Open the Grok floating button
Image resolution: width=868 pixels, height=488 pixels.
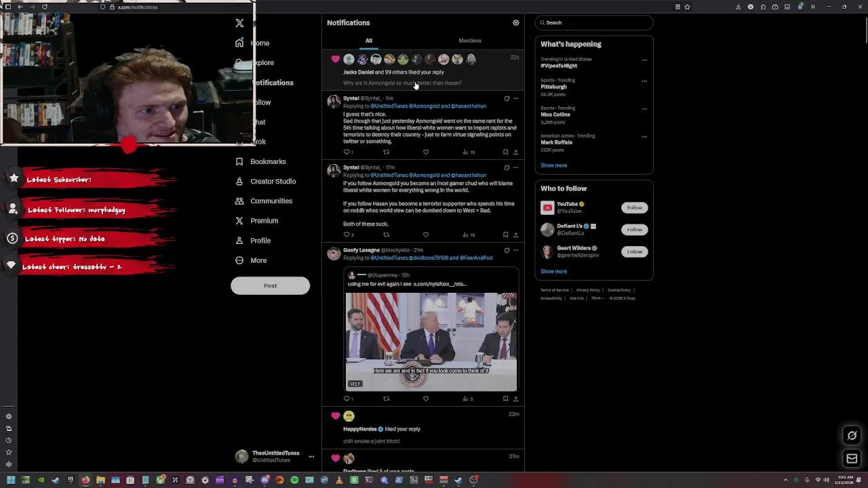(x=852, y=436)
